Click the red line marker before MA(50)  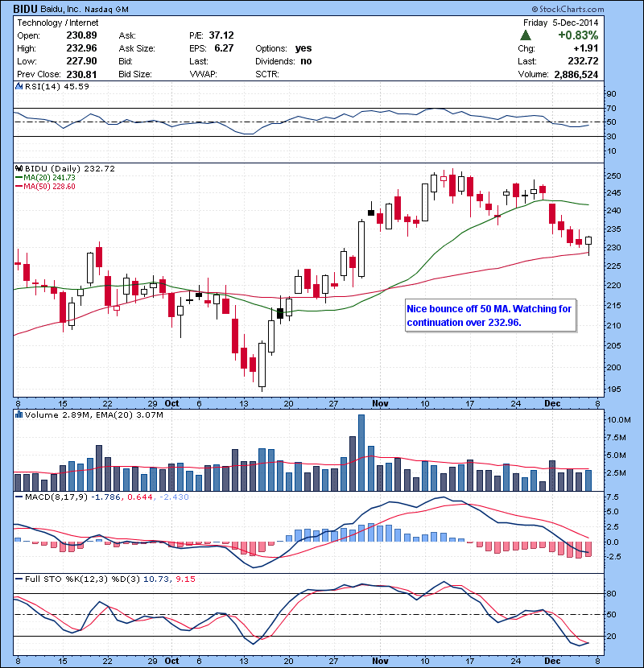point(19,187)
